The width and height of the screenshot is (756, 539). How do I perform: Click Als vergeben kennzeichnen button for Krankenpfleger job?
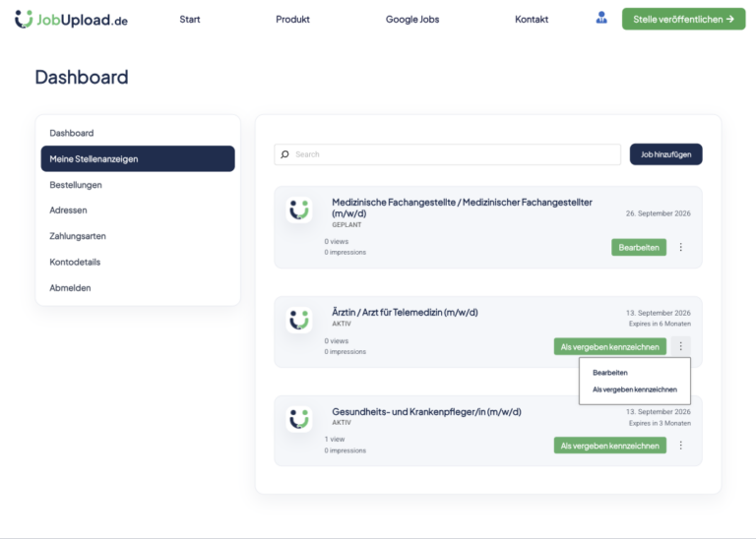point(610,446)
